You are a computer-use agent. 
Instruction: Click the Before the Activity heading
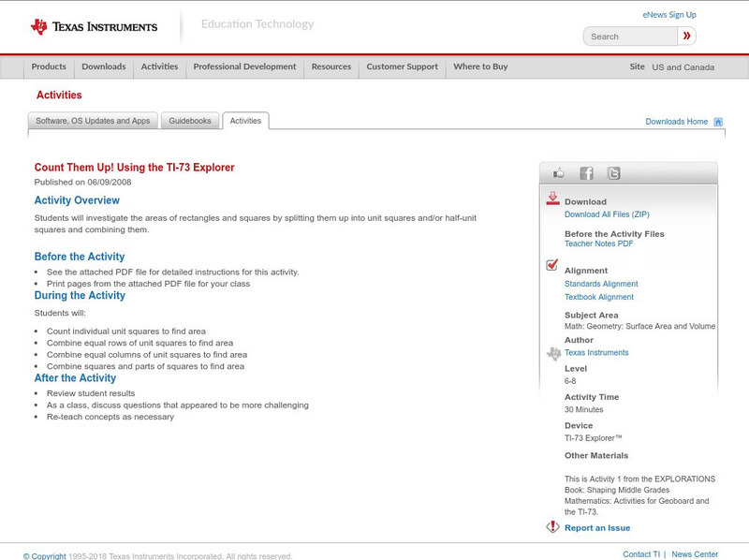[80, 257]
